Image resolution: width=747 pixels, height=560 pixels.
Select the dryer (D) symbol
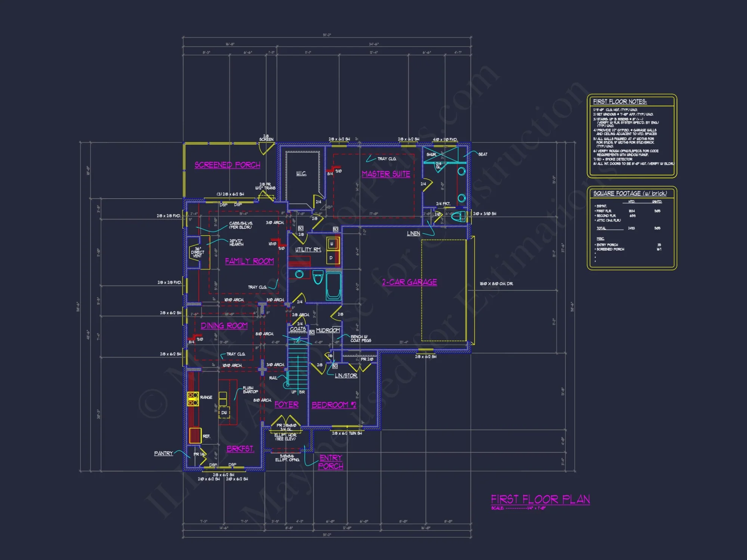(331, 258)
